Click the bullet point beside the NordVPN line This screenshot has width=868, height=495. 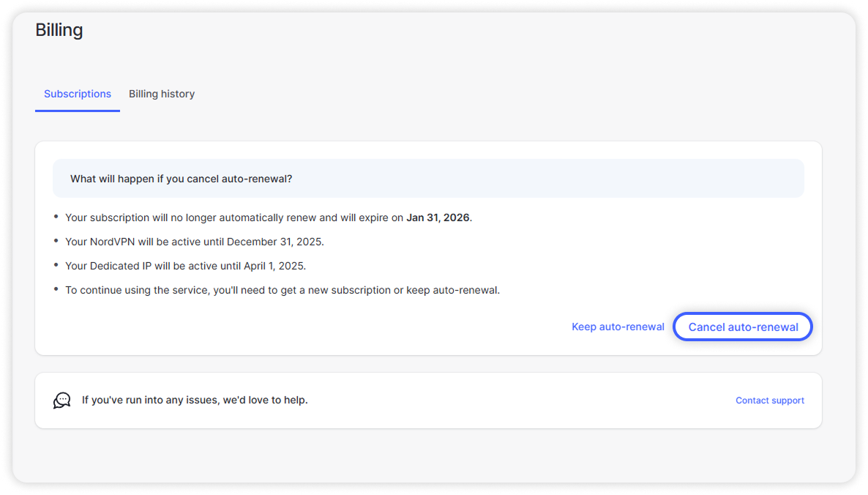tap(56, 241)
